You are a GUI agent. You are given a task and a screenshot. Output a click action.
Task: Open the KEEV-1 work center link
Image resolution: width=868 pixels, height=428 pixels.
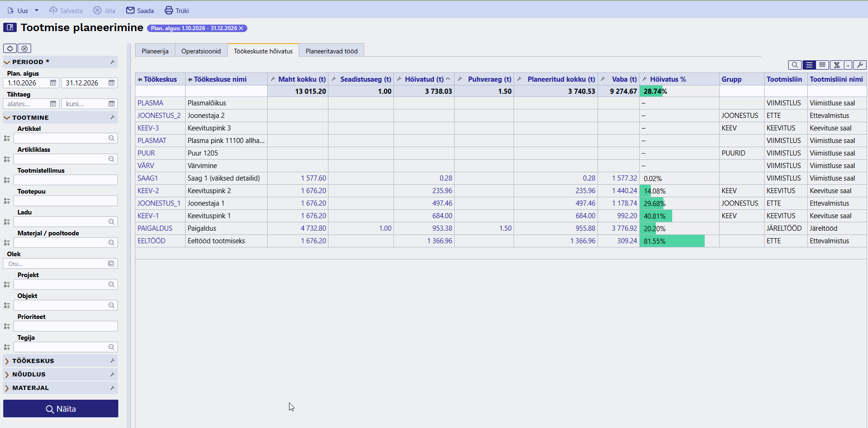[x=148, y=216]
